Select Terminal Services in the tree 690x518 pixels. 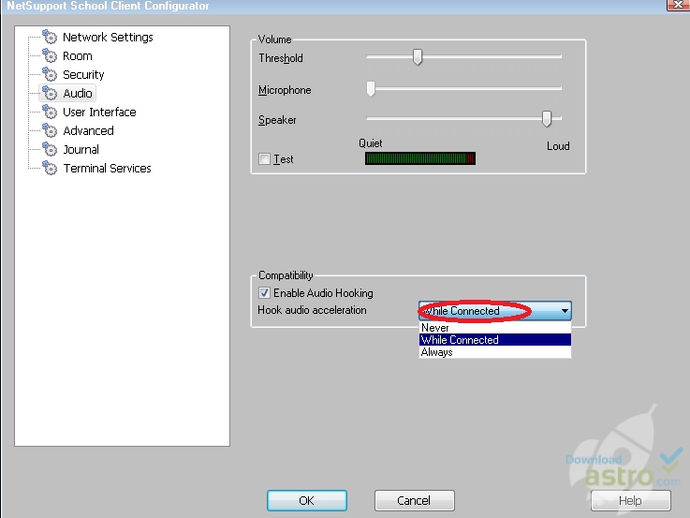coord(107,168)
